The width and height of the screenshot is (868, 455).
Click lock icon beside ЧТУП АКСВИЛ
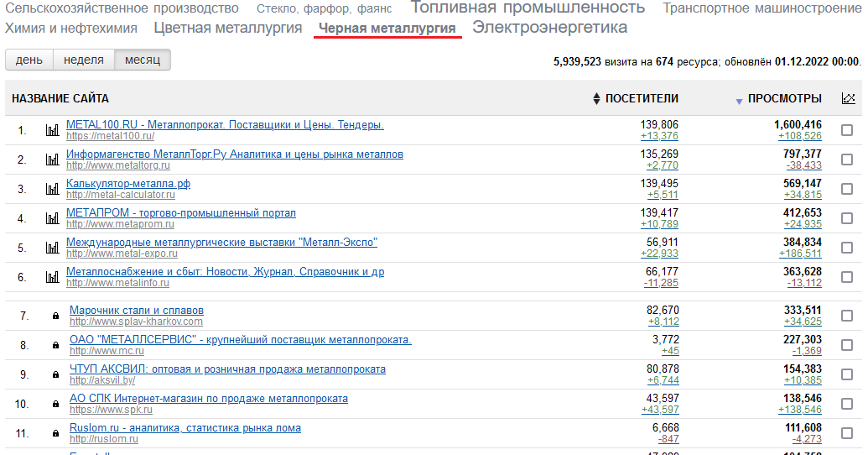55,374
